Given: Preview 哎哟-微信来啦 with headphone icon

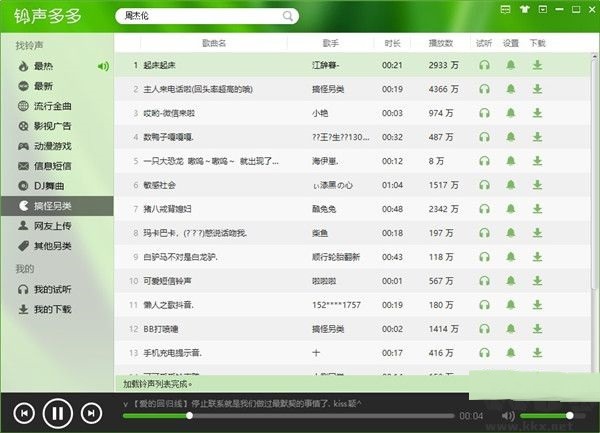Looking at the screenshot, I should 484,113.
